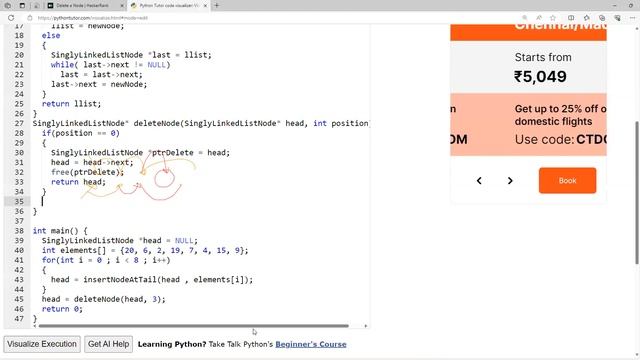Screen dimensions: 640x360
Task: Open the browser settings and more menu
Action: point(632,18)
